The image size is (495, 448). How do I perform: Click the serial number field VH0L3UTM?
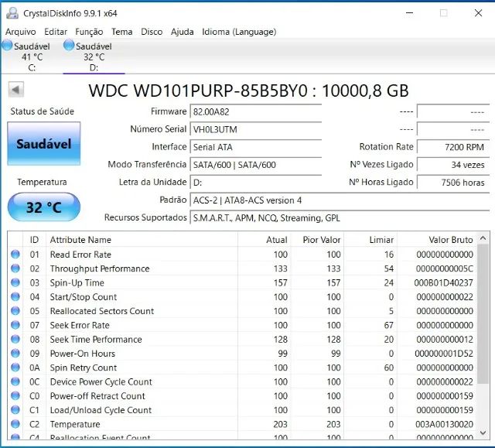tap(256, 129)
